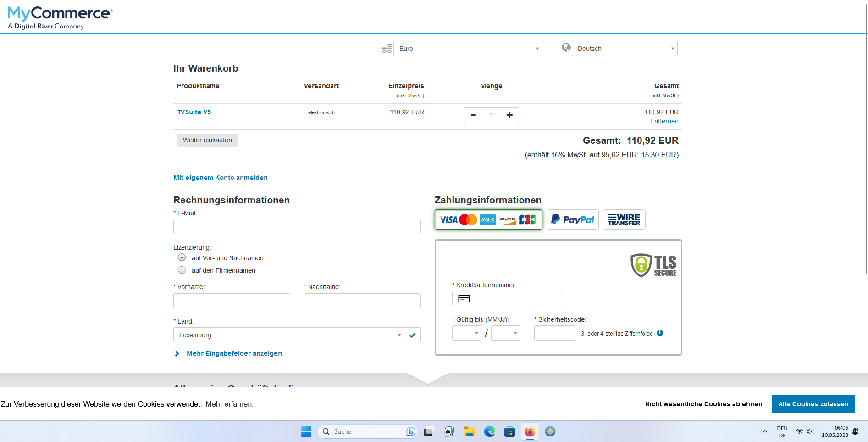Open TVSuite V5 product link

click(x=194, y=112)
